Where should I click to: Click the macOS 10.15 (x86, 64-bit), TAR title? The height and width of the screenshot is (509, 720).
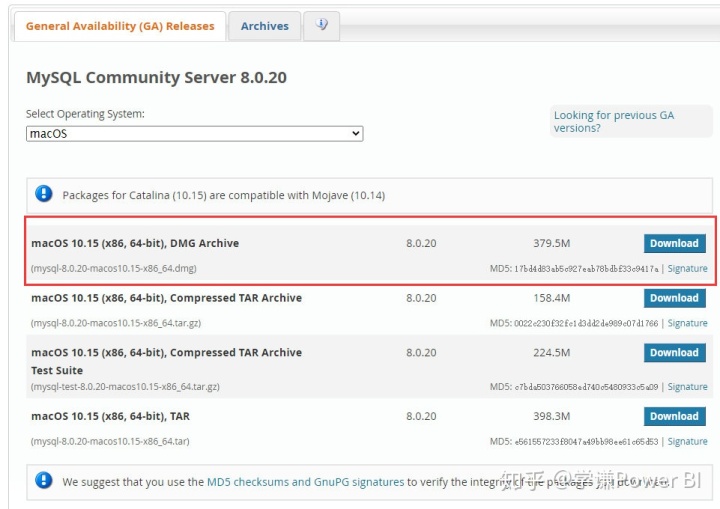pos(110,416)
